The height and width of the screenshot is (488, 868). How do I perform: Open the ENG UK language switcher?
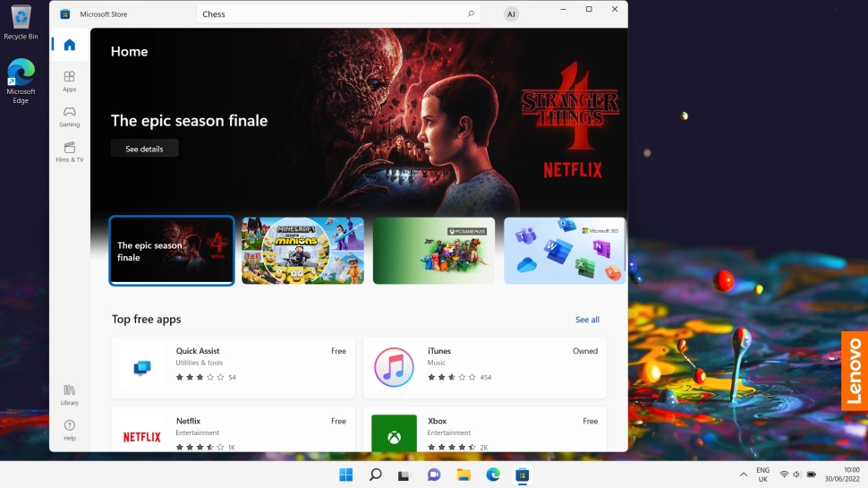coord(762,475)
